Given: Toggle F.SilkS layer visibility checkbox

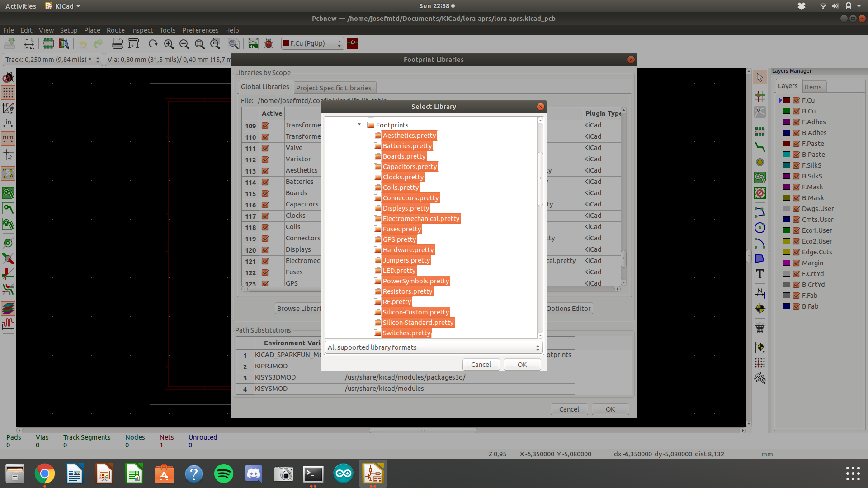Looking at the screenshot, I should (x=797, y=165).
